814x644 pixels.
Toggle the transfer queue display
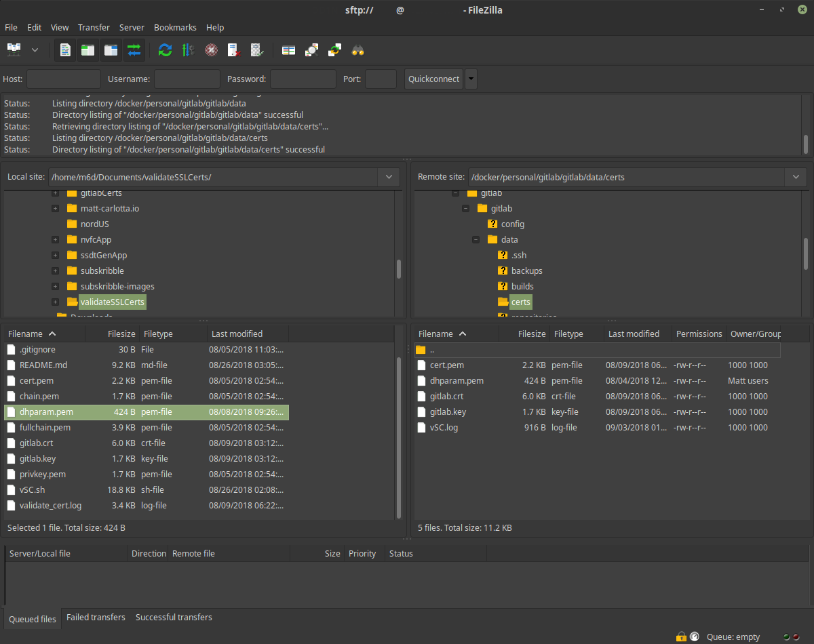(134, 49)
